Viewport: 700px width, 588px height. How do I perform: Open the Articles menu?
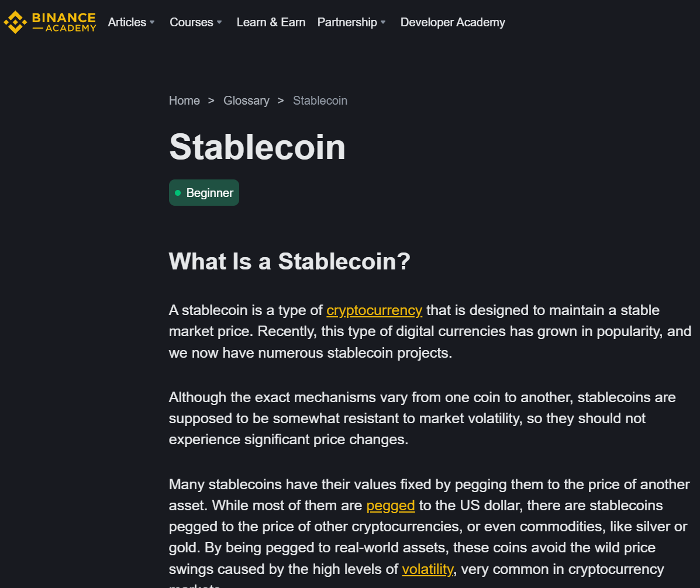127,22
